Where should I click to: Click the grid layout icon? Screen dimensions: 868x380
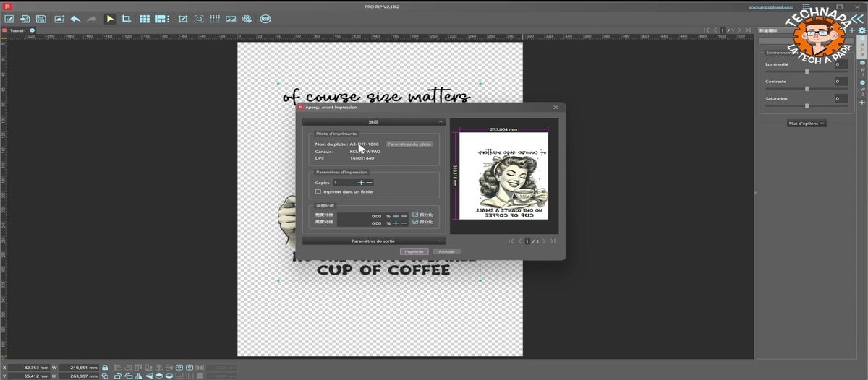[145, 19]
